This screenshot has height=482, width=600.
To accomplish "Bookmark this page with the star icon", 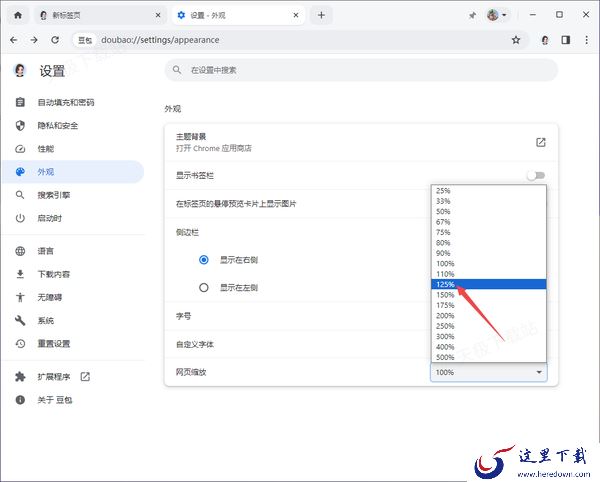I will coord(516,40).
